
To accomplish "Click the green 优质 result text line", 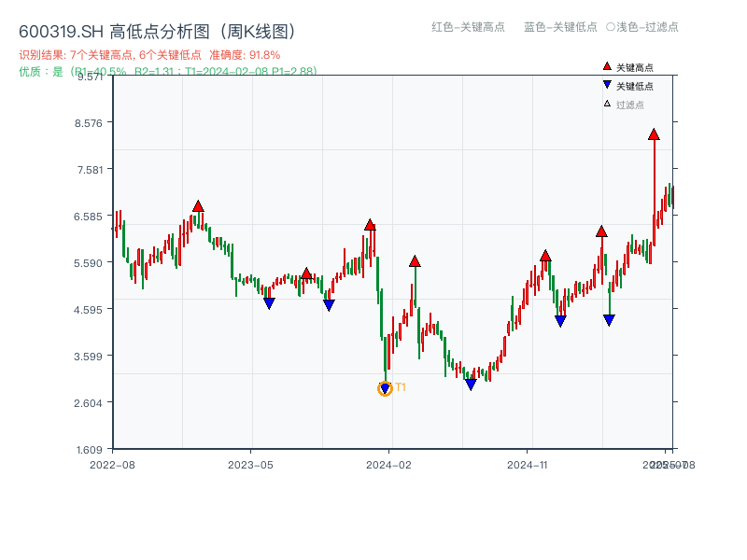I will click(168, 71).
